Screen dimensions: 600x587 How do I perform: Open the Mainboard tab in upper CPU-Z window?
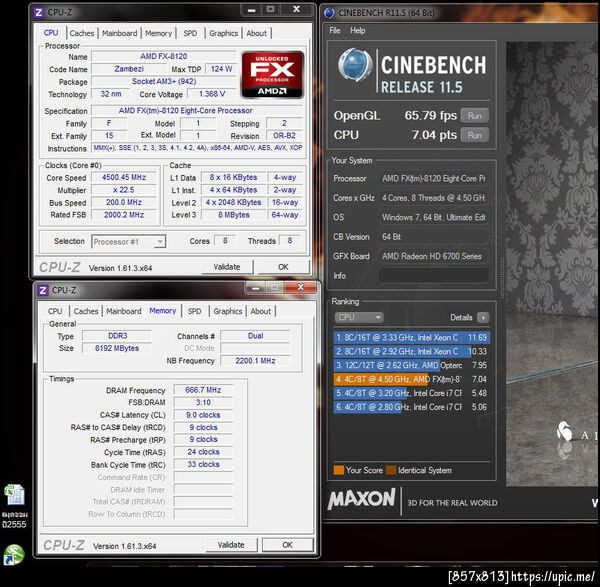coord(119,33)
